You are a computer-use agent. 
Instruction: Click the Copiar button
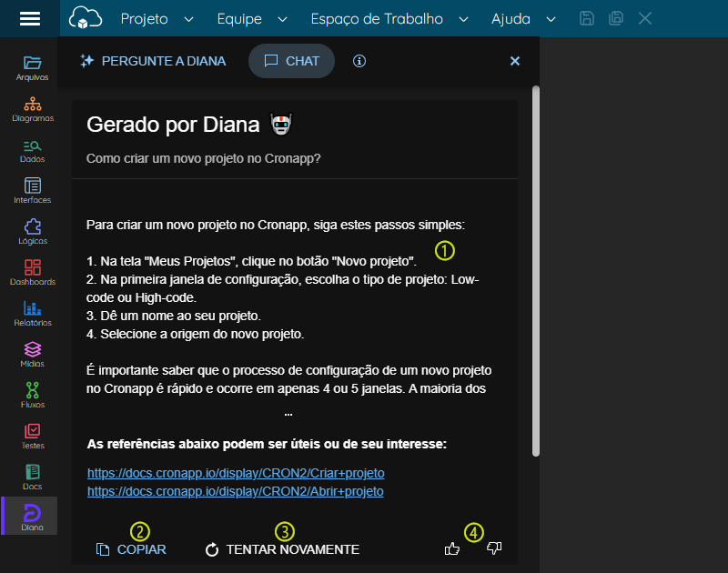pyautogui.click(x=131, y=549)
